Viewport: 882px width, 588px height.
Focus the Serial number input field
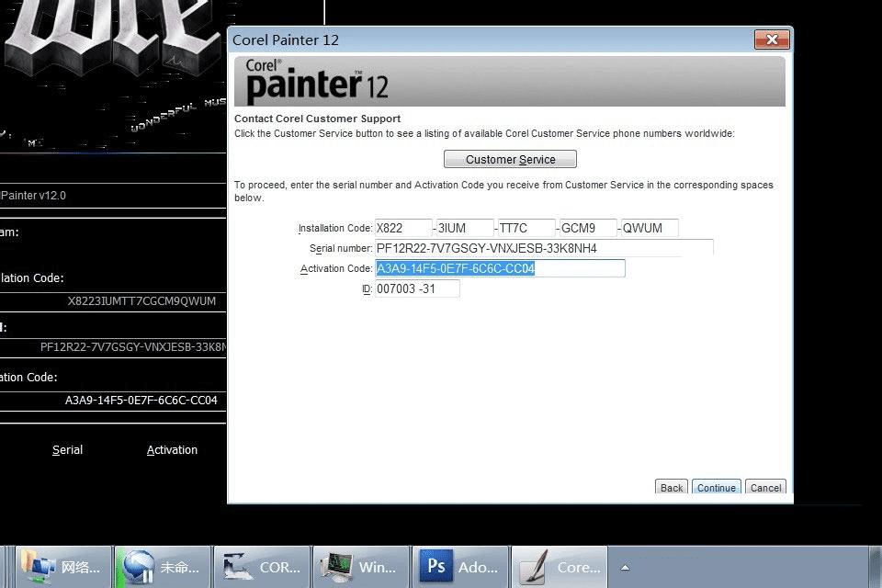click(544, 248)
